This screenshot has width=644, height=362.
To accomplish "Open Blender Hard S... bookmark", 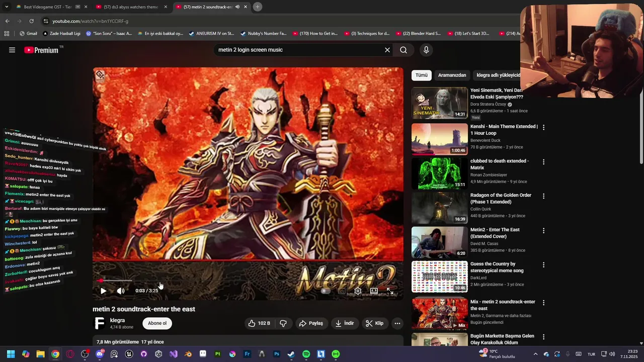I will 418,34.
